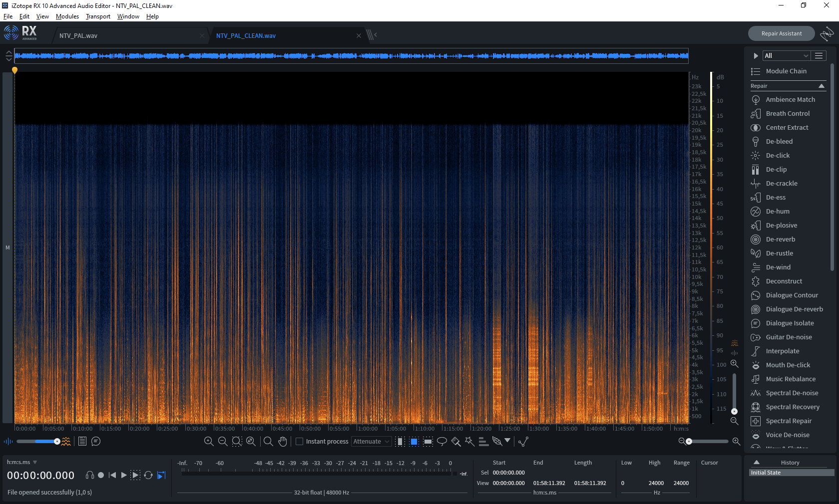Arm the record button
Image resolution: width=839 pixels, height=504 pixels.
pos(101,475)
